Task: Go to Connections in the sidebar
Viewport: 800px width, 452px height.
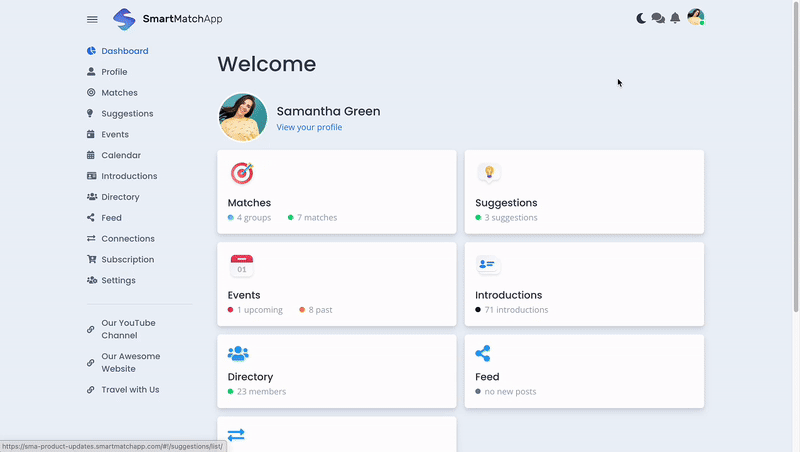Action: (x=127, y=239)
